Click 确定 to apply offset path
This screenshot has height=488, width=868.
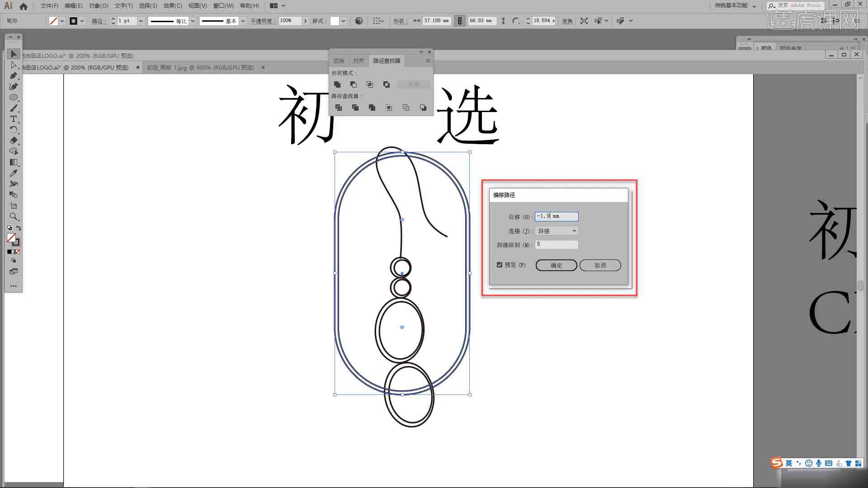(555, 265)
